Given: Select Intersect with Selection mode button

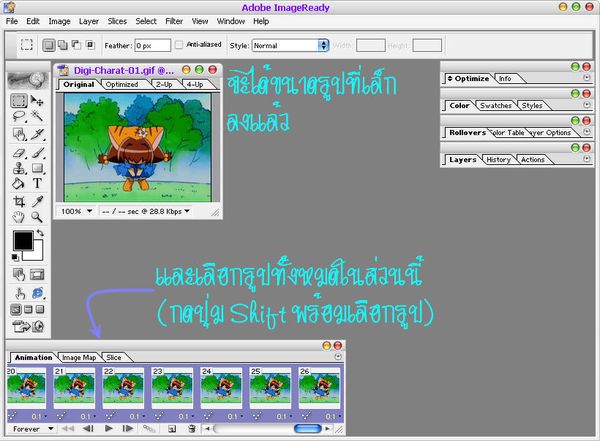Looking at the screenshot, I should click(x=90, y=45).
